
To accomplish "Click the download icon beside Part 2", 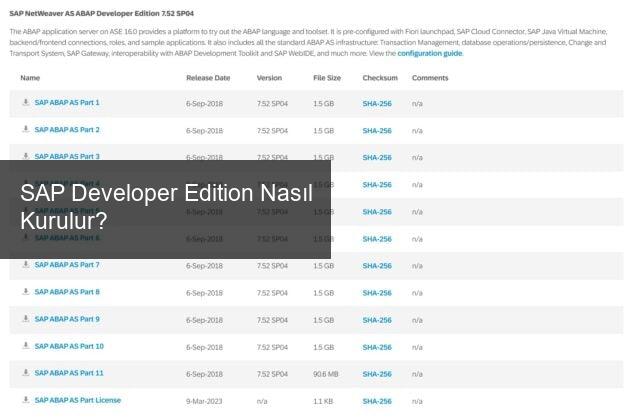I will point(25,130).
